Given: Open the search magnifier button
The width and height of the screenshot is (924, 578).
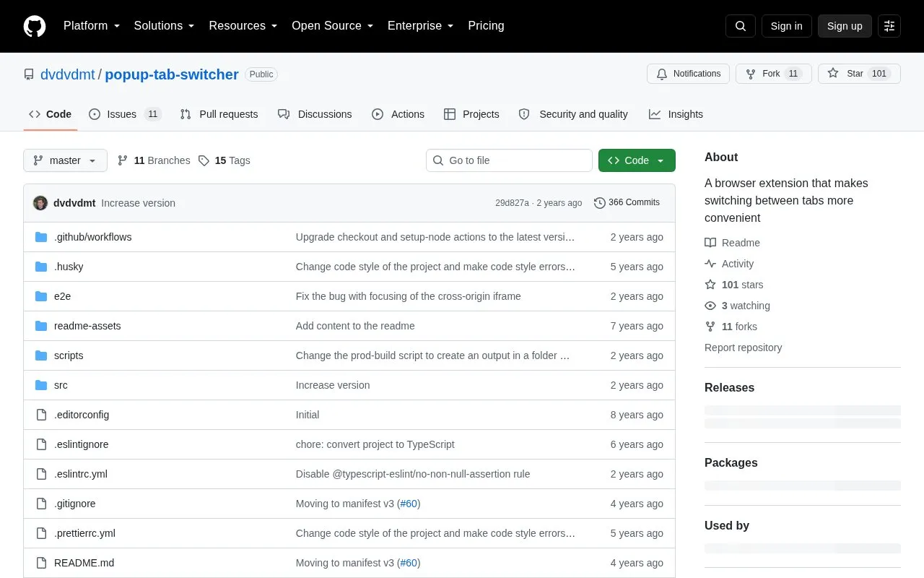Looking at the screenshot, I should [741, 26].
